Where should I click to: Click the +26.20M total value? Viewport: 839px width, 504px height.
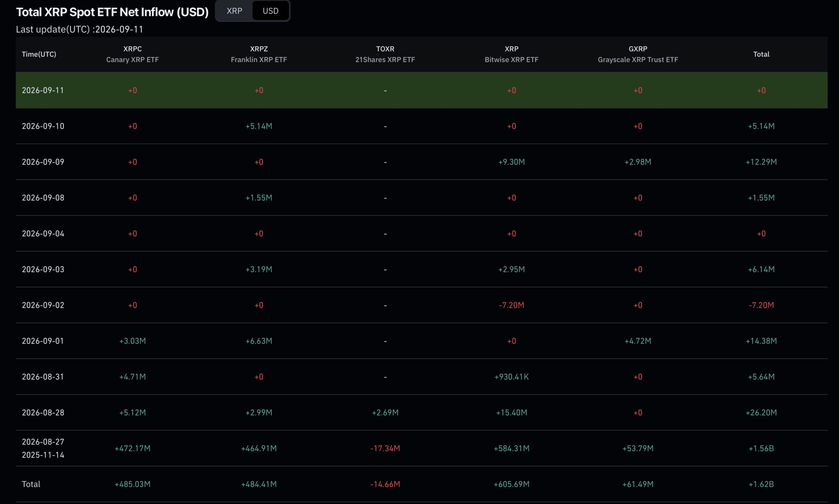coord(761,412)
